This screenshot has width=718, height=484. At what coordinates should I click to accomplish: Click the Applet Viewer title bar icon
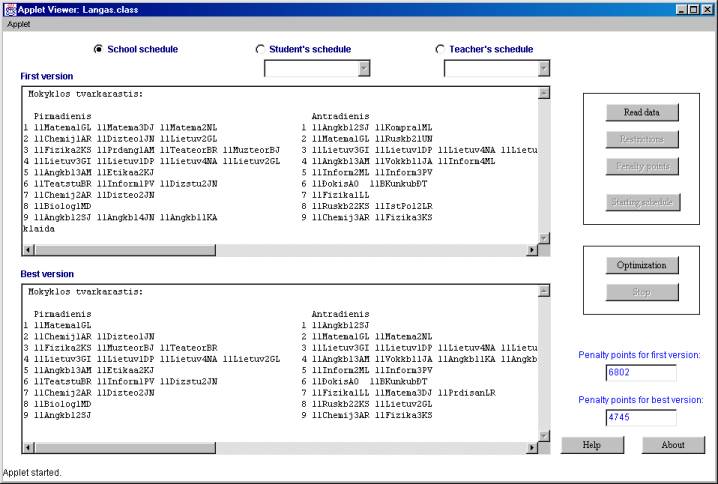(x=9, y=8)
